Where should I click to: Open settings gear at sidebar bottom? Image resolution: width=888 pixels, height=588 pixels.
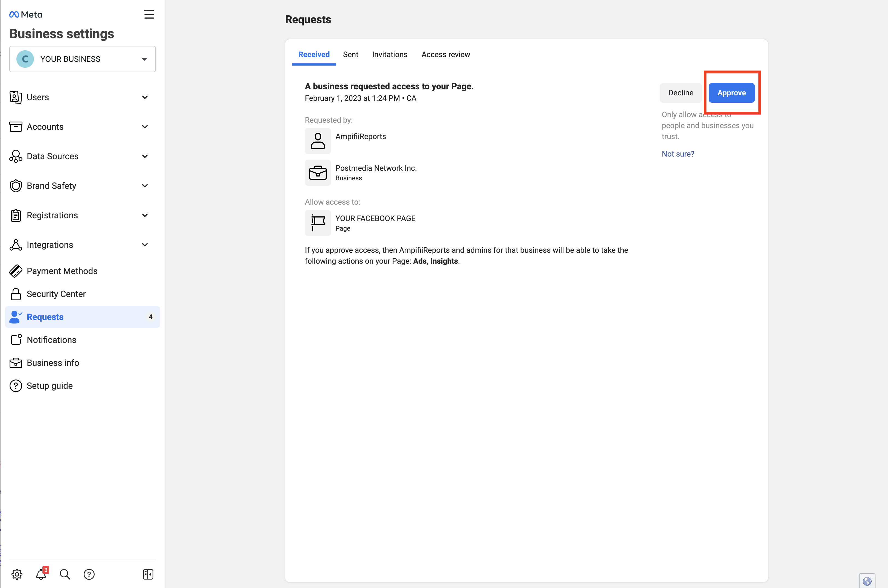(x=17, y=574)
